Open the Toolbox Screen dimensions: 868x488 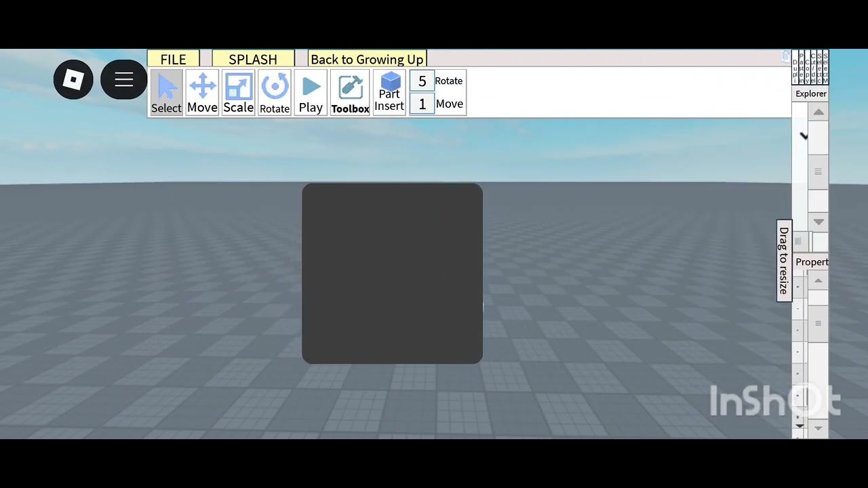(350, 92)
